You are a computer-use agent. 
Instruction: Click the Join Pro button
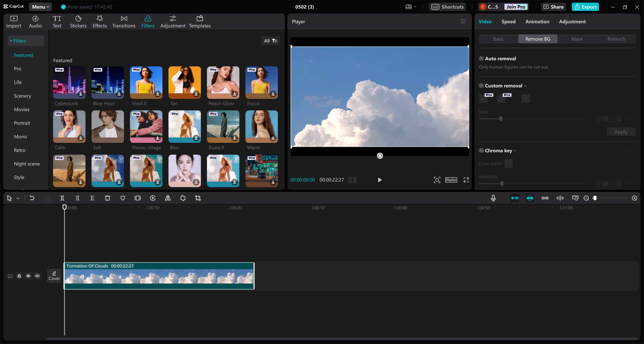tap(516, 7)
